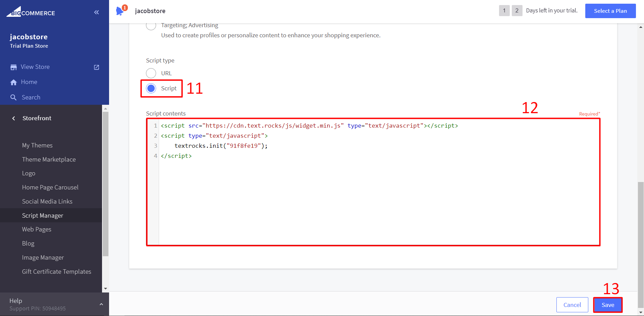
Task: Click the Home house icon
Action: (x=13, y=82)
